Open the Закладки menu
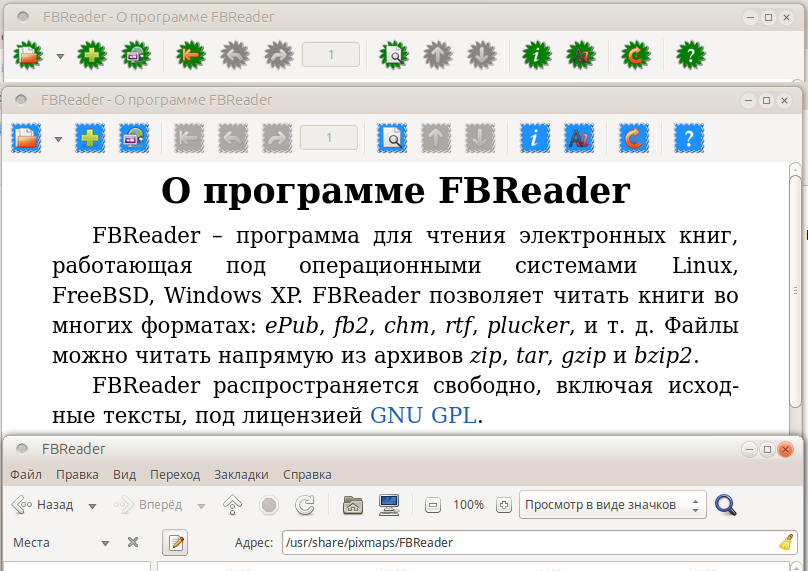The height and width of the screenshot is (571, 808). coord(241,475)
